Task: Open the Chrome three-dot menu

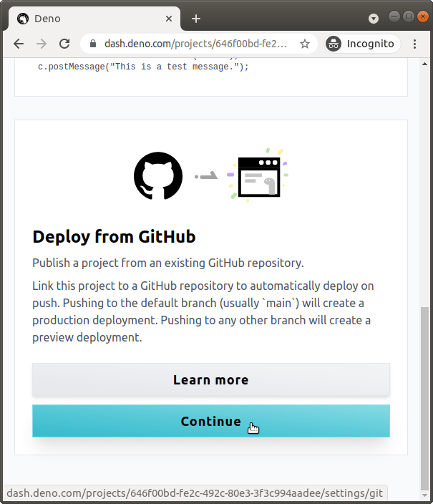Action: point(414,44)
